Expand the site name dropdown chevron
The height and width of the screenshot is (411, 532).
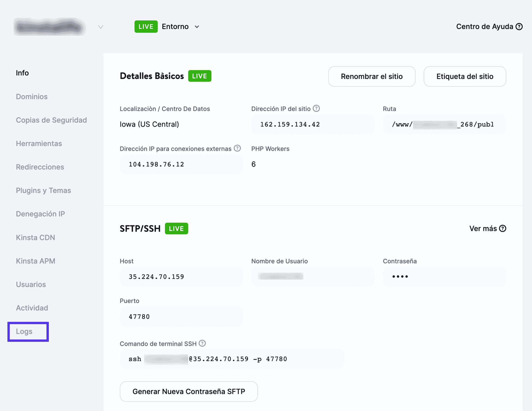point(101,27)
